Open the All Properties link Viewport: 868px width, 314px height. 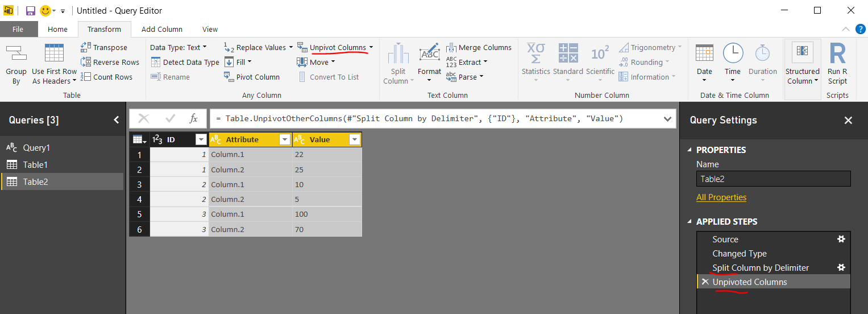pyautogui.click(x=721, y=197)
